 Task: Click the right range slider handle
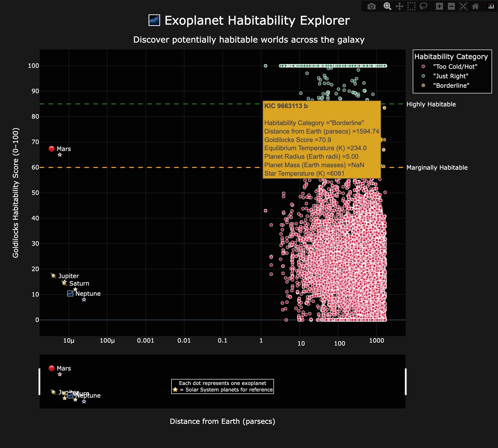pos(406,381)
